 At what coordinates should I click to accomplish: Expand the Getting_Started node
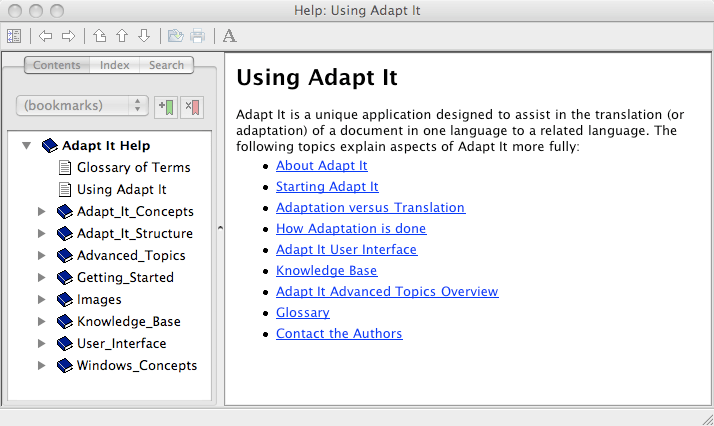point(41,277)
